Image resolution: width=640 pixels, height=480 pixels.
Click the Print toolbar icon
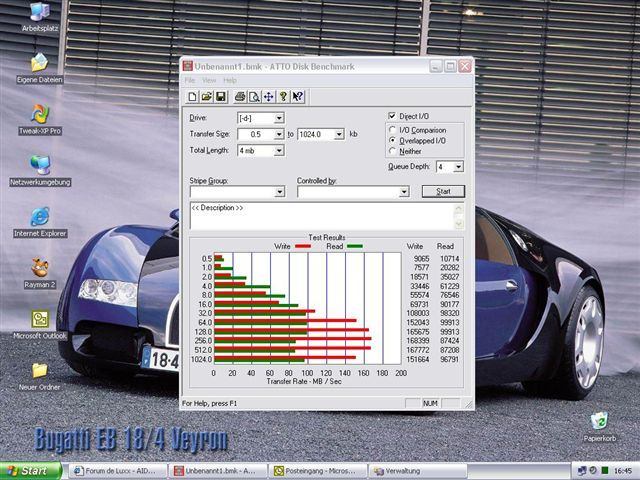click(x=240, y=97)
